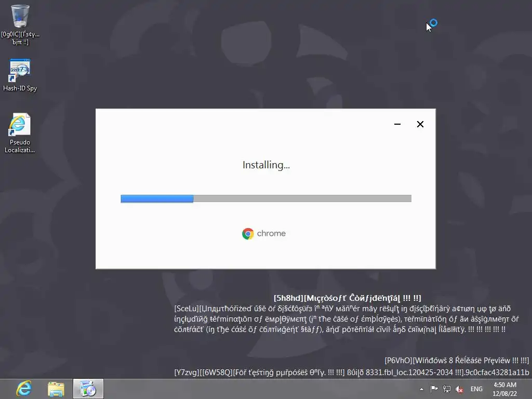
Task: Open Internet Explorer from taskbar
Action: click(x=24, y=389)
